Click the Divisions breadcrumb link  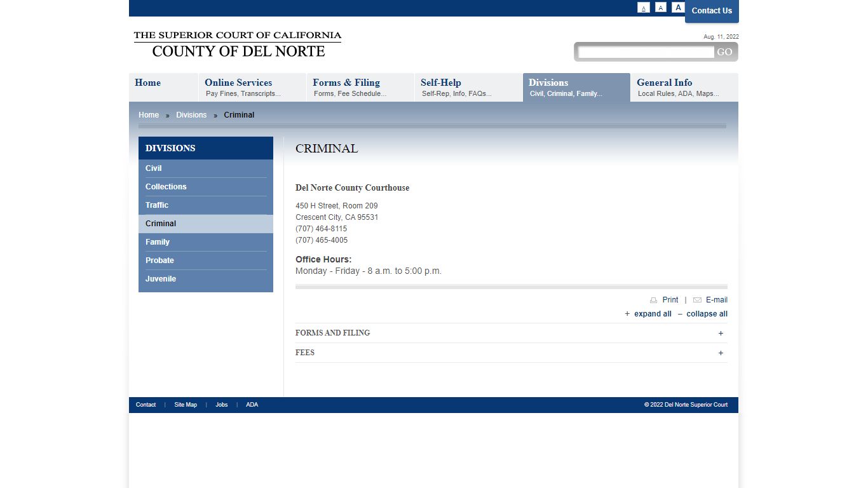point(191,115)
